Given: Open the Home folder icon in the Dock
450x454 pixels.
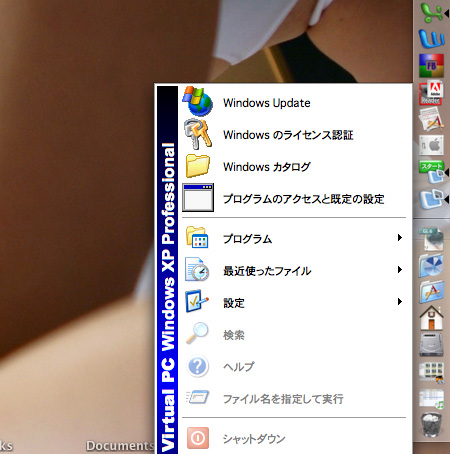Looking at the screenshot, I should coord(431,318).
